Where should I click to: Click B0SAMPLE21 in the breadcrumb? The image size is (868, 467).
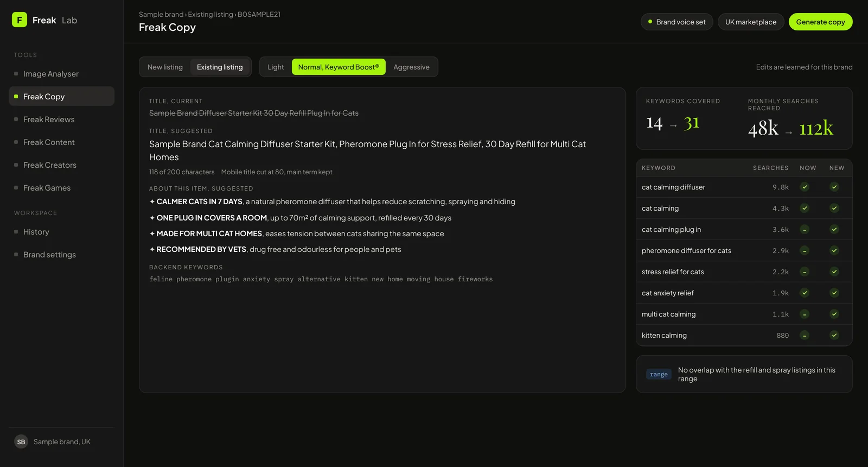click(x=259, y=15)
